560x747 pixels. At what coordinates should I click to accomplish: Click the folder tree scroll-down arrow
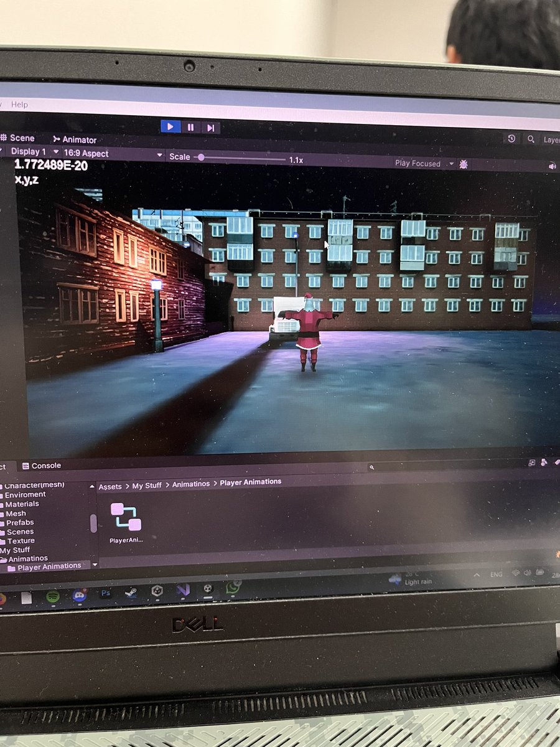coord(95,565)
